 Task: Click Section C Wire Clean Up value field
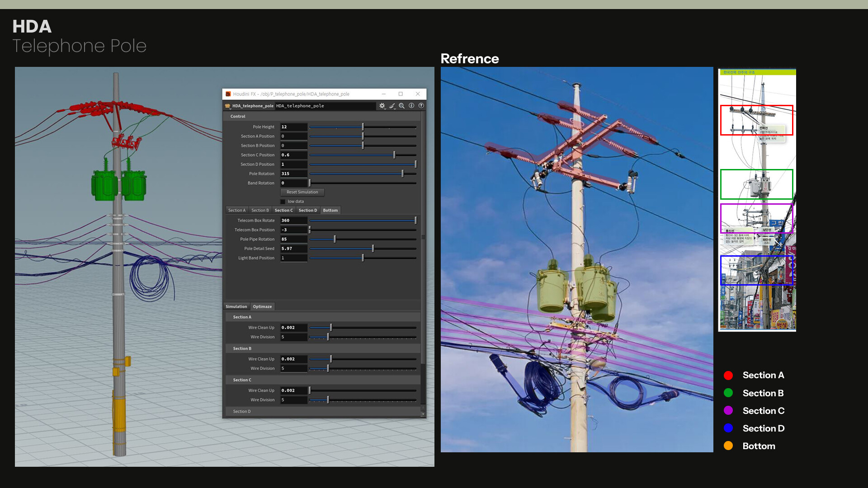click(x=294, y=390)
